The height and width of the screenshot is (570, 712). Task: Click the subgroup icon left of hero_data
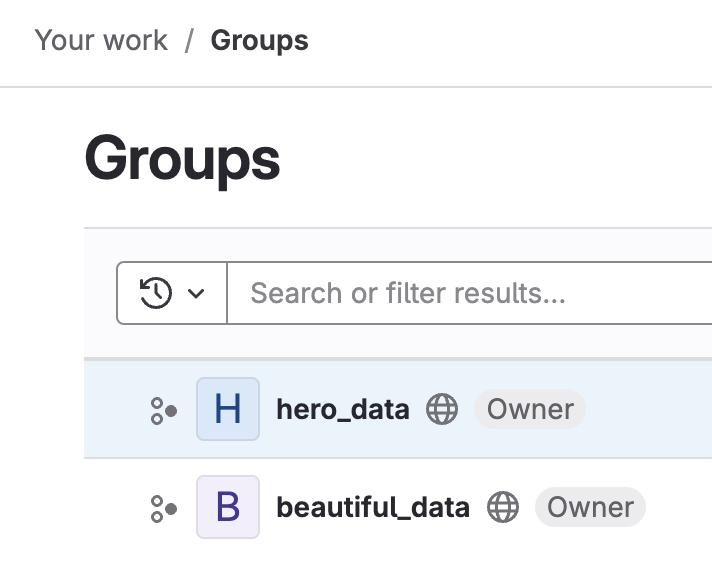click(x=163, y=410)
